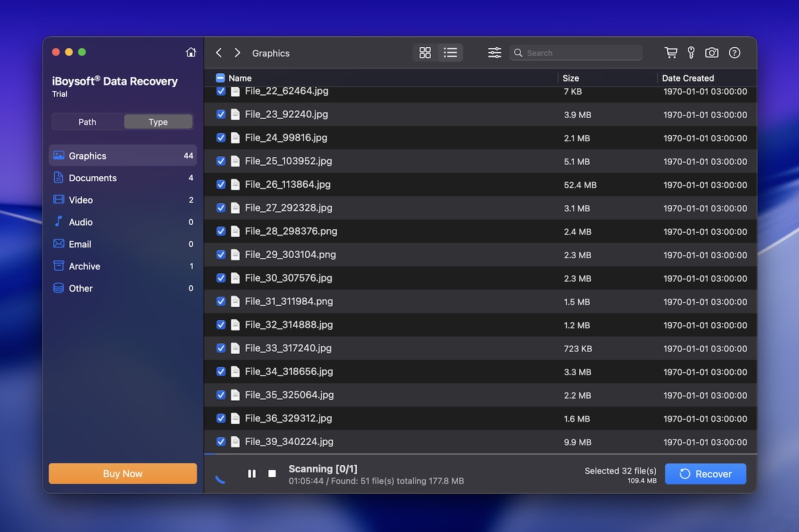Switch to grid view layout
Image resolution: width=799 pixels, height=532 pixels.
click(425, 52)
